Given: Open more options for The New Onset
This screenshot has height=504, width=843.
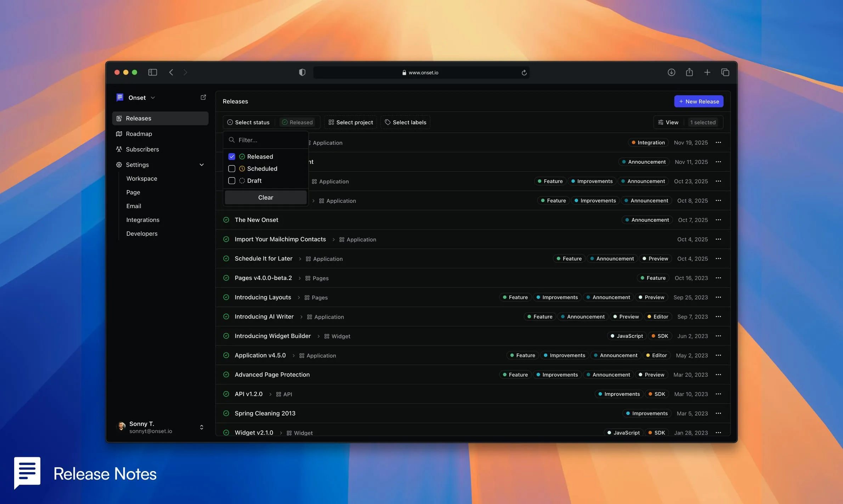Looking at the screenshot, I should (718, 220).
